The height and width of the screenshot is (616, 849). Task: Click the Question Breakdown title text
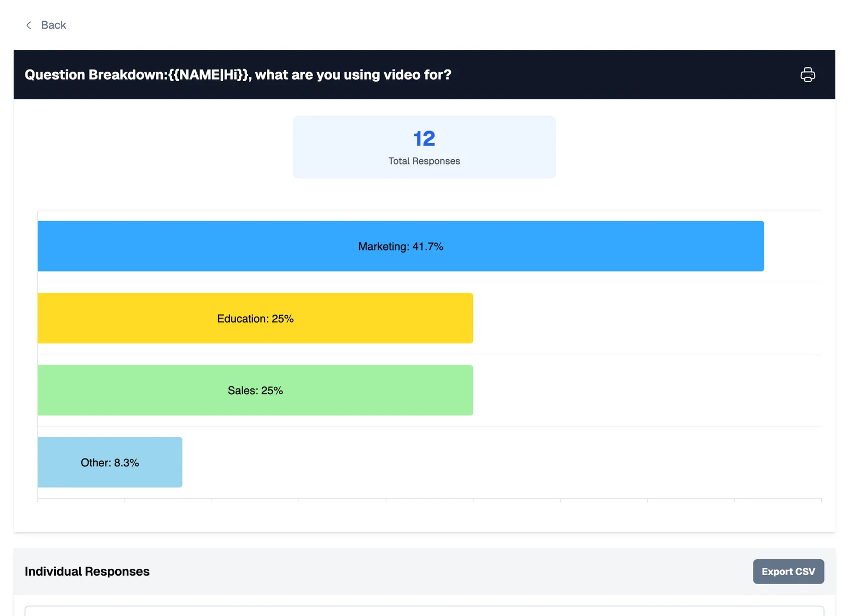pyautogui.click(x=238, y=75)
